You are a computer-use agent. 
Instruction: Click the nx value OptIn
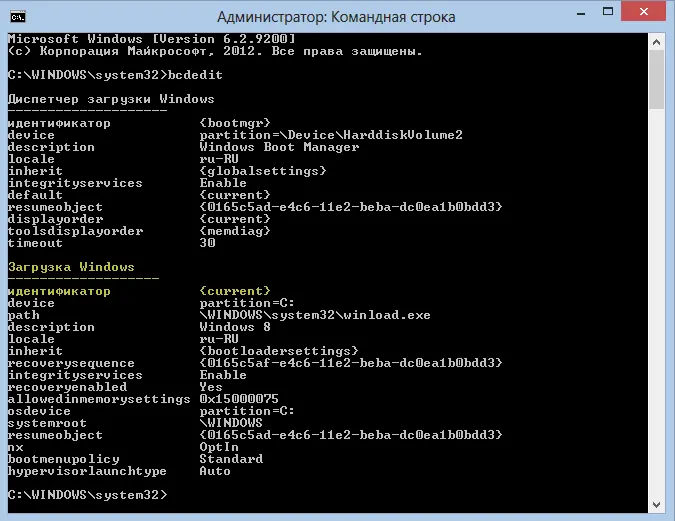219,447
